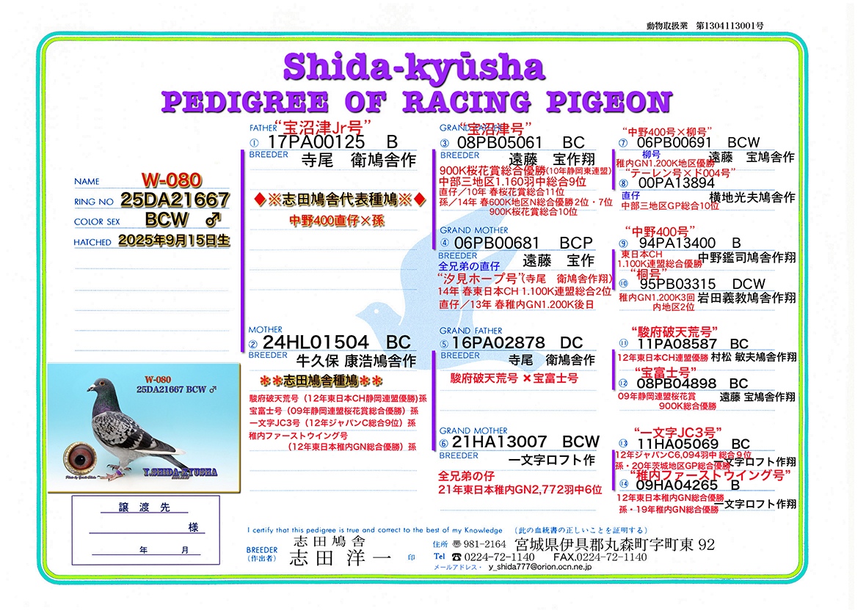Viewport: 866px width, 616px height.
Task: Click circled number 3 beside 08PB05061
Action: pos(444,143)
